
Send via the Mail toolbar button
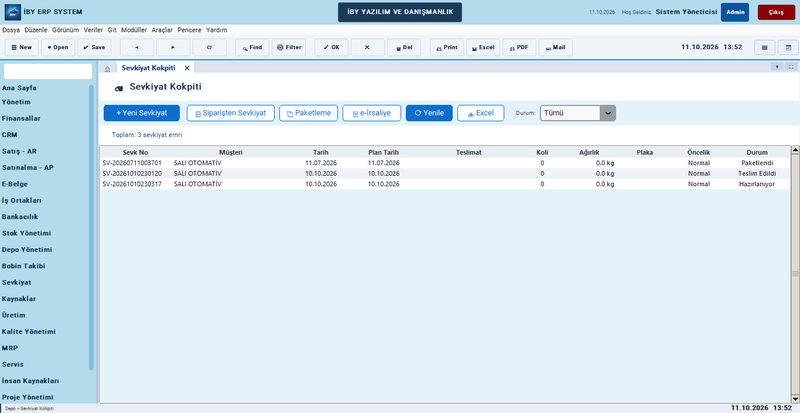click(556, 47)
